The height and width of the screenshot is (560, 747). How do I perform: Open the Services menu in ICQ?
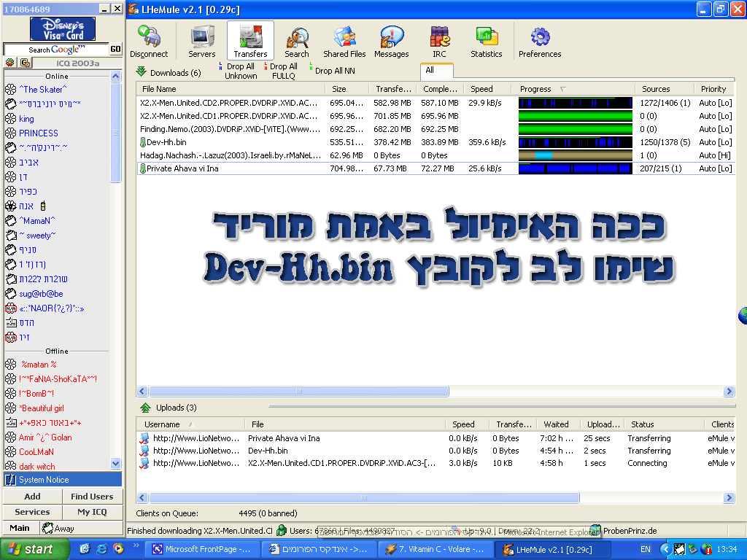coord(32,512)
